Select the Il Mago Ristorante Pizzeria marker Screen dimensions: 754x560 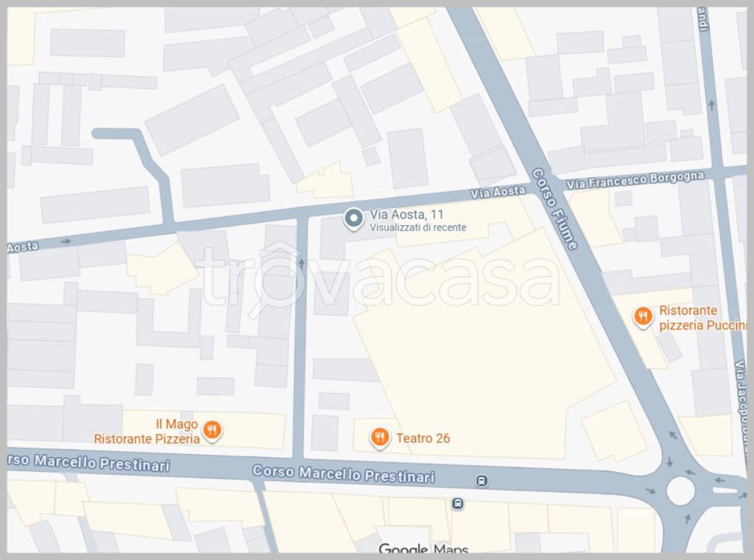tap(212, 430)
